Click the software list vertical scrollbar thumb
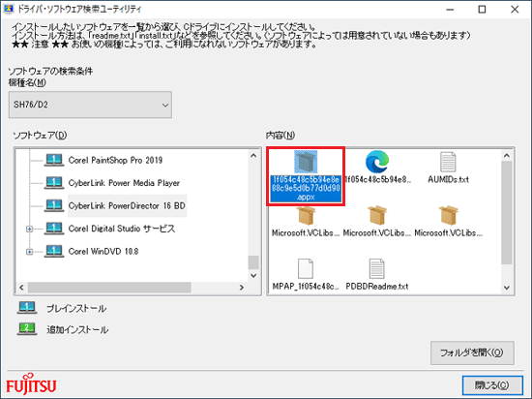This screenshot has height=399, width=532. coord(253,262)
